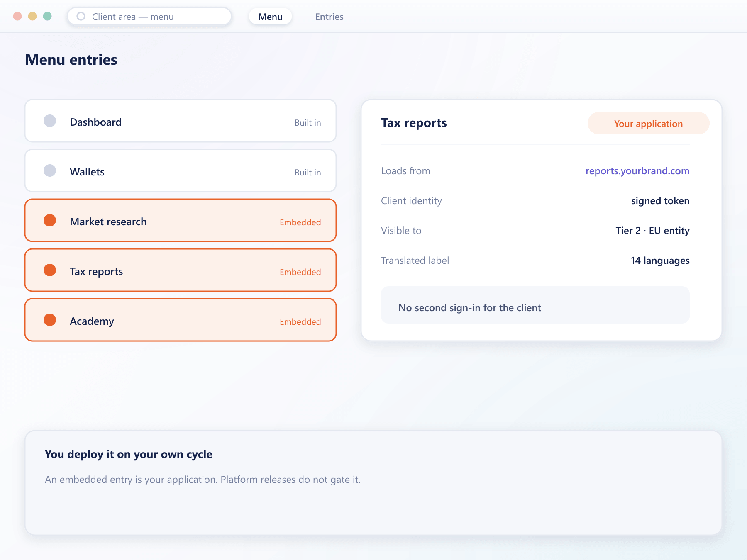Click the Built in label on Dashboard
Screen dimensions: 747x560
click(308, 123)
